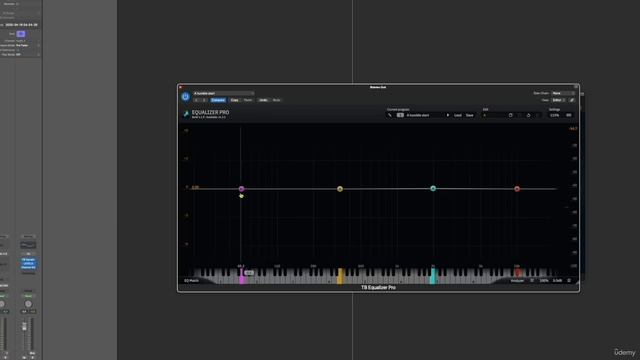Viewport: 640px width, 360px height.
Task: Open the current program name dropdown
Action: click(x=424, y=116)
